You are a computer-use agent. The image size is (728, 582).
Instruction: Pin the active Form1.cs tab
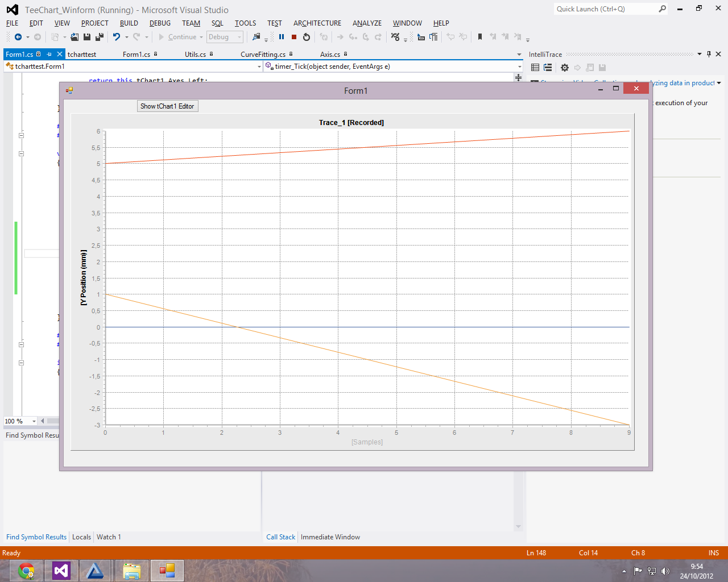49,55
